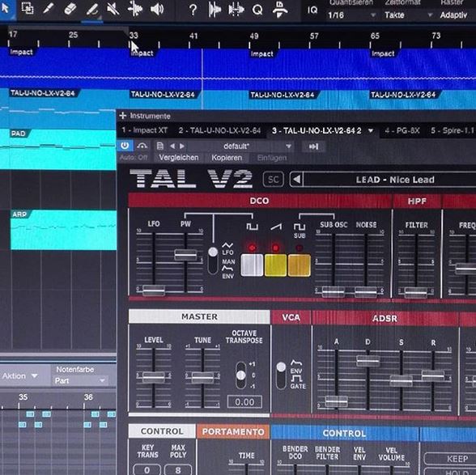Toggle the SC button in TAL V2
Image resolution: width=476 pixels, height=475 pixels.
click(274, 180)
